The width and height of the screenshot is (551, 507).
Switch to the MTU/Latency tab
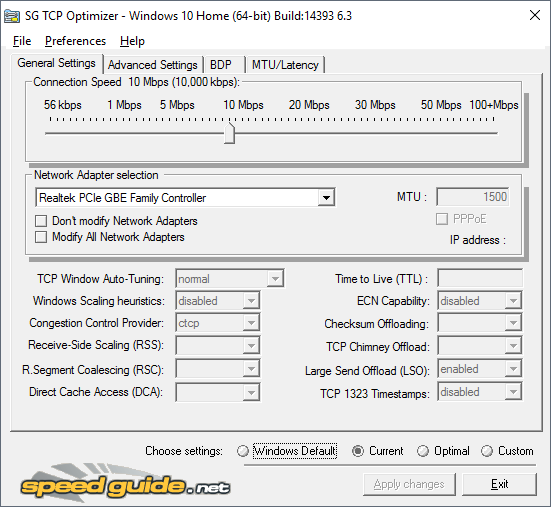(x=285, y=65)
